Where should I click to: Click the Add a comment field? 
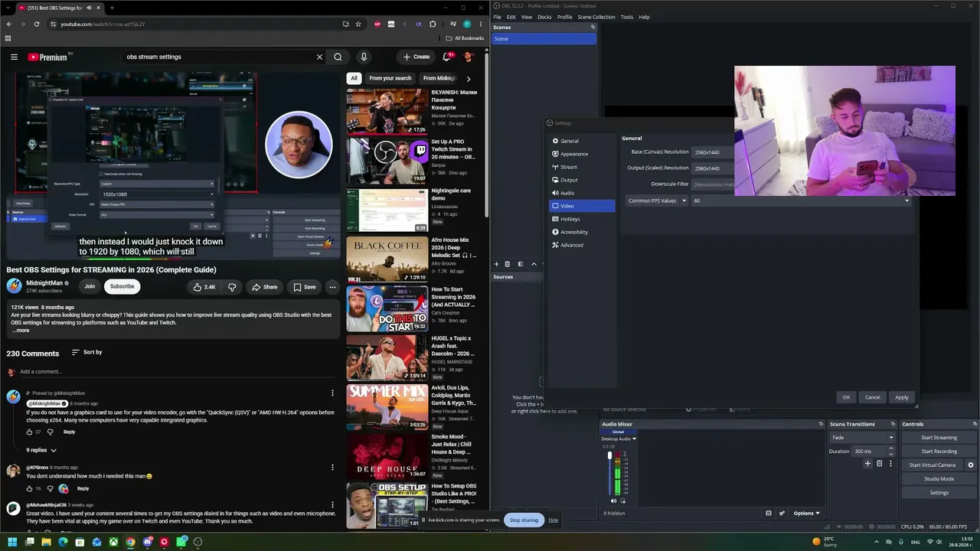click(x=178, y=372)
